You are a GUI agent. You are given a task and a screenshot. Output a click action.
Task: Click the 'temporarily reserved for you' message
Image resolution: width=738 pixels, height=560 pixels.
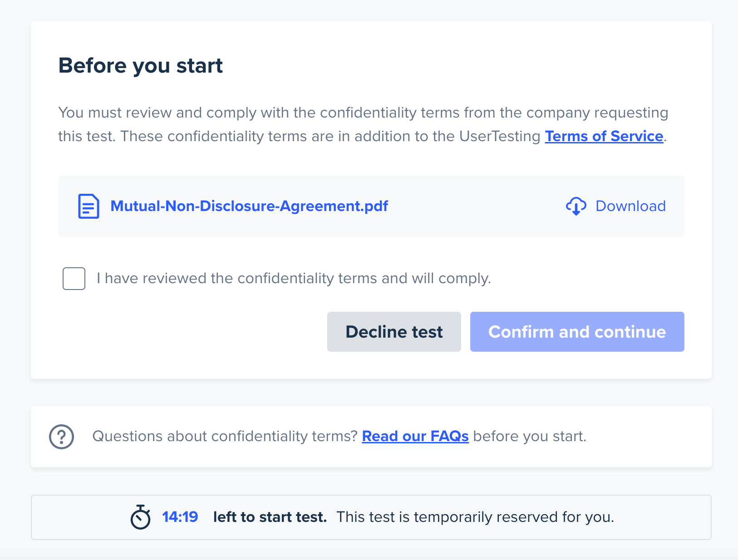pyautogui.click(x=475, y=517)
